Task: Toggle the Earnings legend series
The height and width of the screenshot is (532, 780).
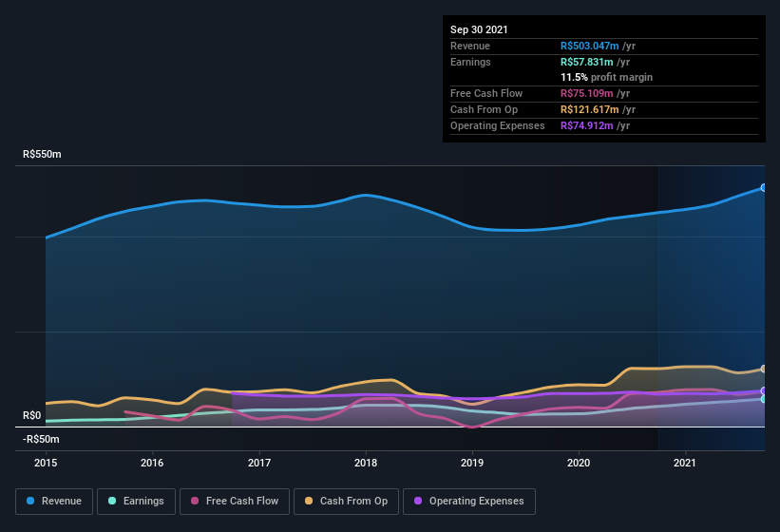Action: (x=136, y=502)
